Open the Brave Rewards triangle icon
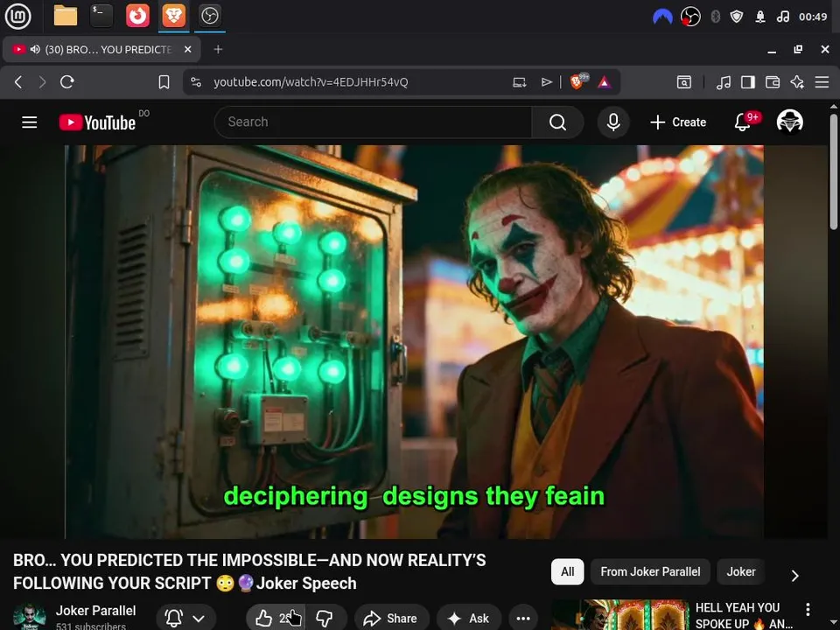Viewport: 840px width, 630px height. [605, 82]
